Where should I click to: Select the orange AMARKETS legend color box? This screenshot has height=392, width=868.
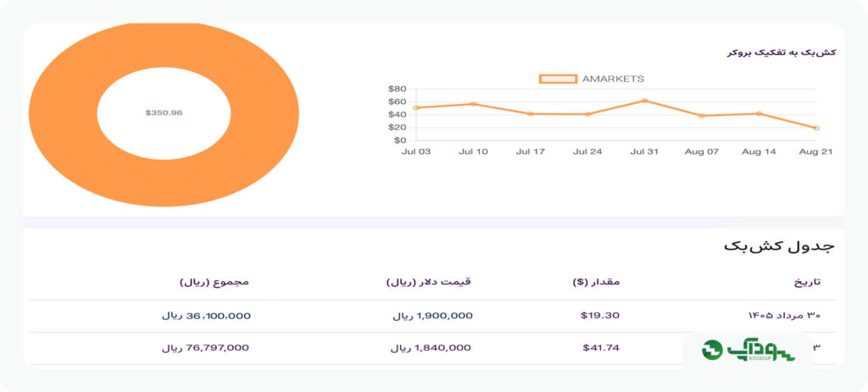point(558,79)
